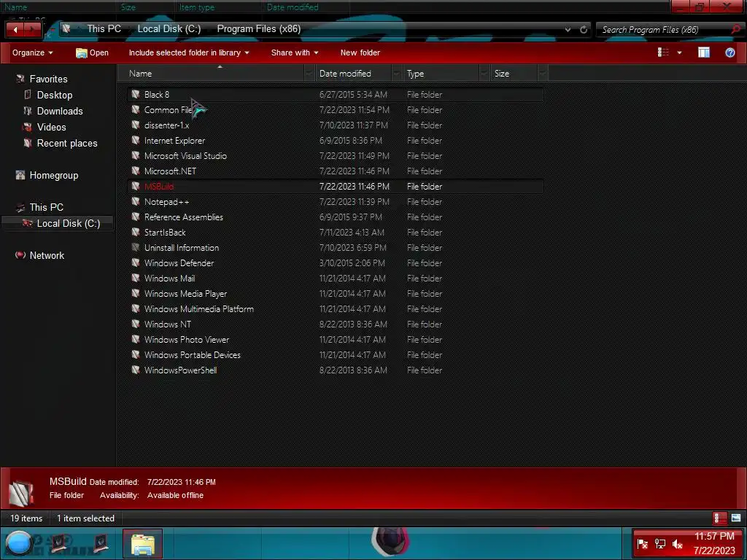Select the Windows Media Player folder name
Screen dimensions: 747x560
click(x=185, y=293)
